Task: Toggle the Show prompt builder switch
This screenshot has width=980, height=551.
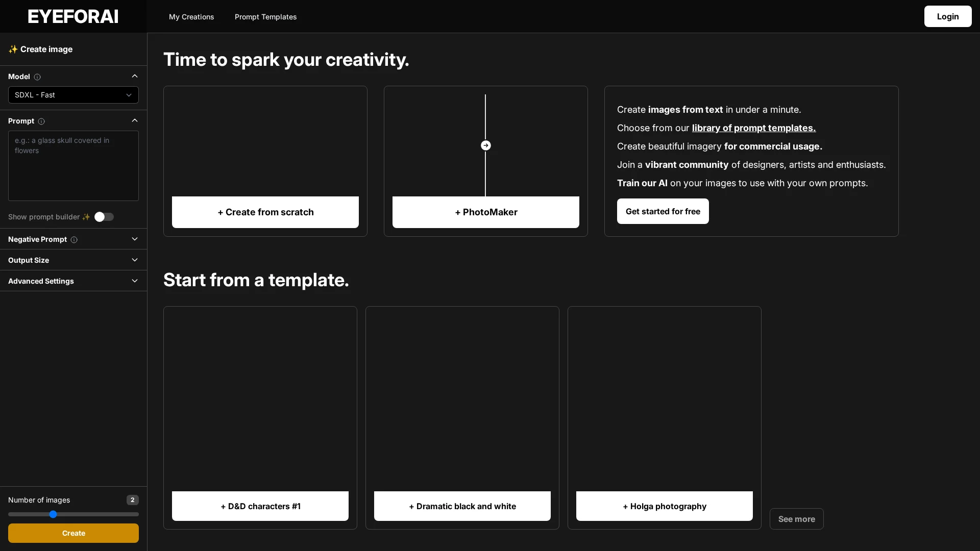Action: [x=104, y=217]
